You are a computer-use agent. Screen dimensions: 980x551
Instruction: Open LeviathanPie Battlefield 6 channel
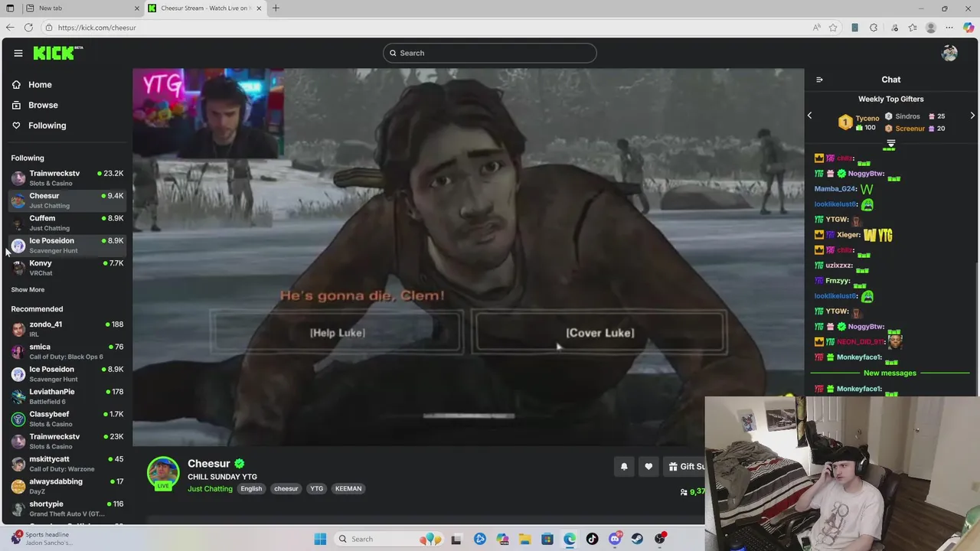(x=67, y=396)
